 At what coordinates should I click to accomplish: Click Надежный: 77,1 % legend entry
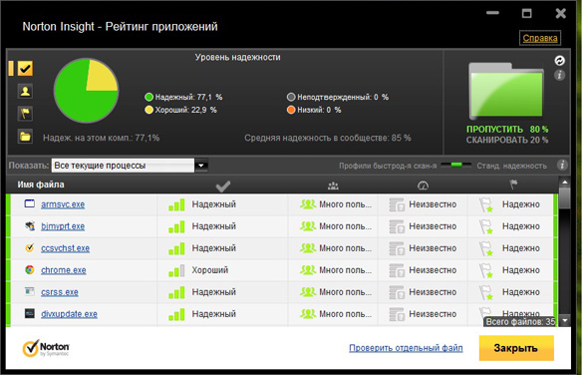(183, 97)
